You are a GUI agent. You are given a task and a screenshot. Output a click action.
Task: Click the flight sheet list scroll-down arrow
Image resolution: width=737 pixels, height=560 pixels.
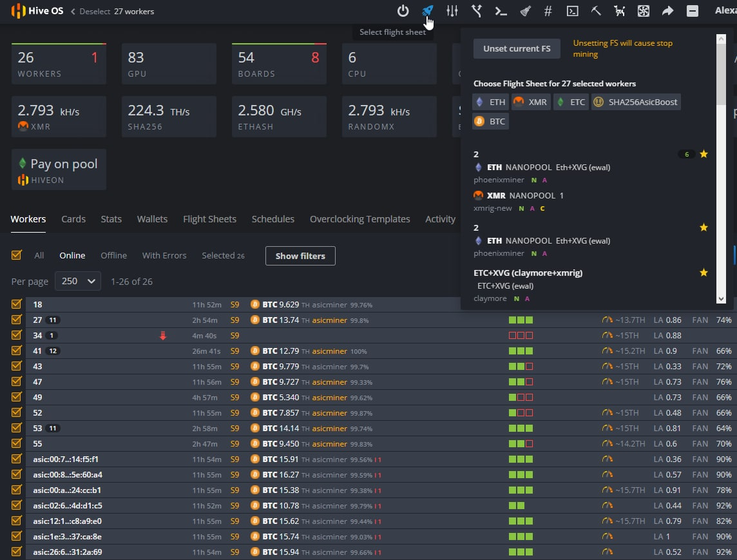pos(721,298)
